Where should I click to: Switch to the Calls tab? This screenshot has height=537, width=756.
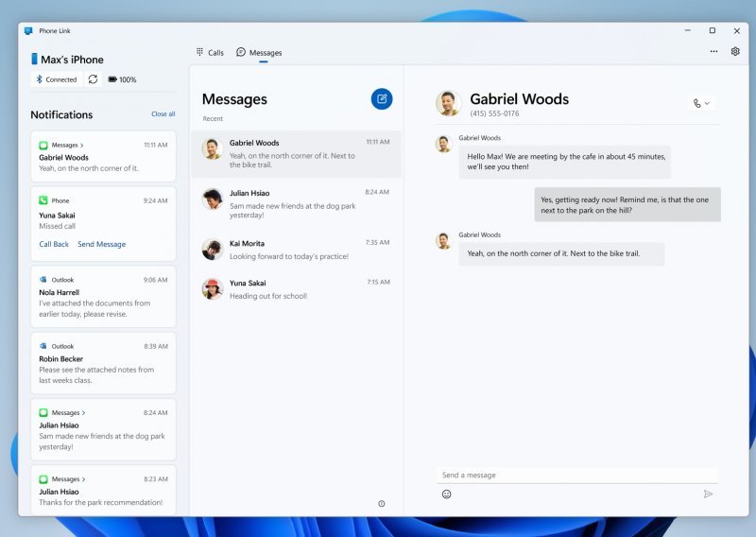210,53
